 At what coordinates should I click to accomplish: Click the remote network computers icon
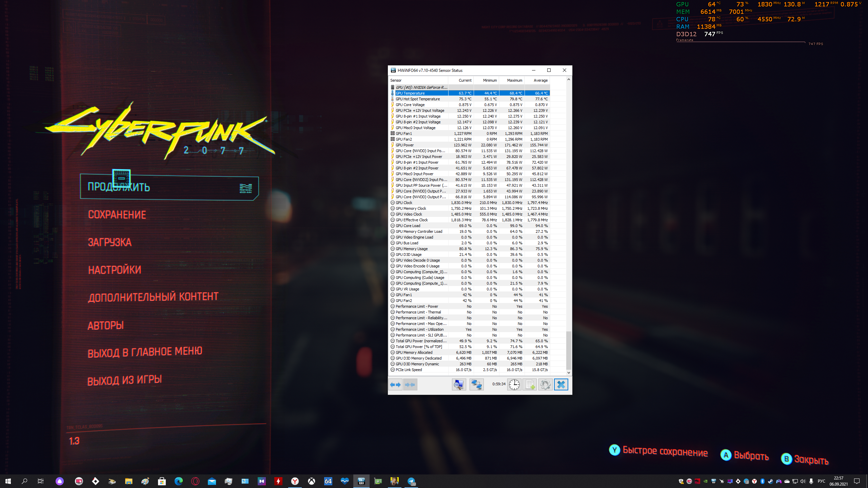click(476, 385)
